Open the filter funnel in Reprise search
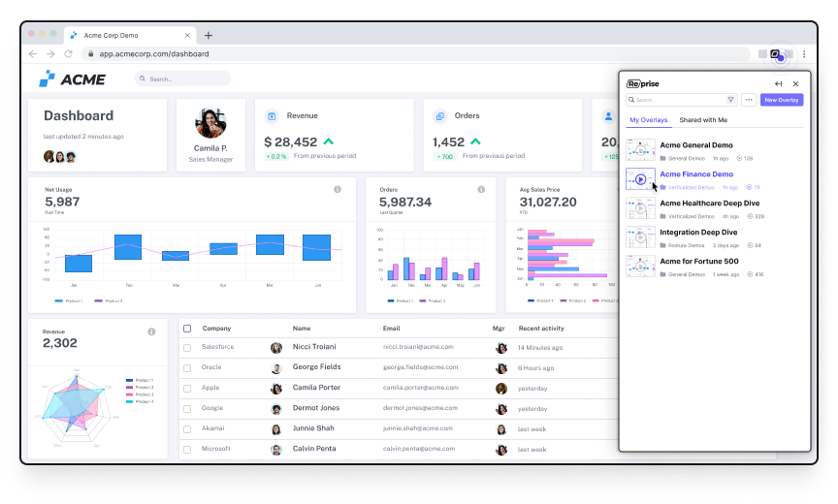Viewport: 838px width, 504px height. pyautogui.click(x=730, y=100)
